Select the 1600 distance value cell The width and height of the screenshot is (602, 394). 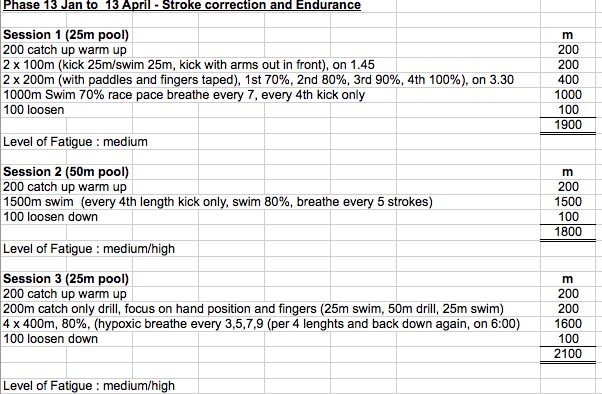568,324
